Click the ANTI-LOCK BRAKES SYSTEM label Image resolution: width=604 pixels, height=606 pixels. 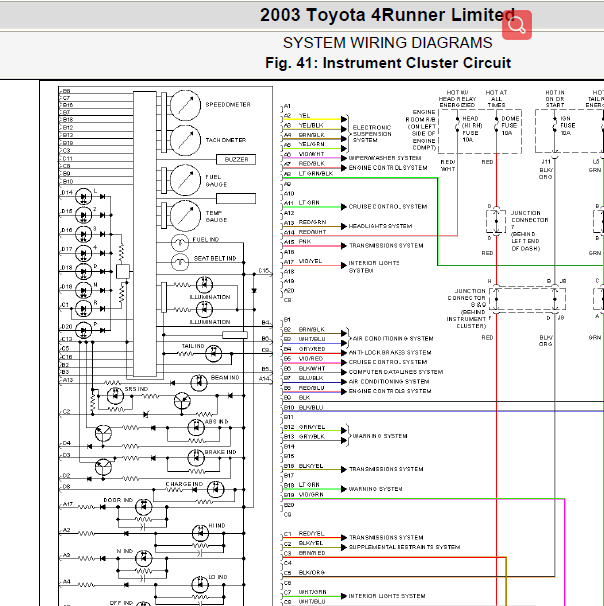click(x=390, y=352)
